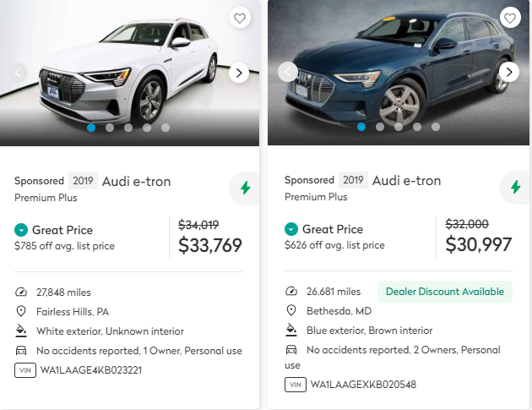The height and width of the screenshot is (410, 532).
Task: Favorite the blue Audi e-tron listing
Action: pos(509,18)
